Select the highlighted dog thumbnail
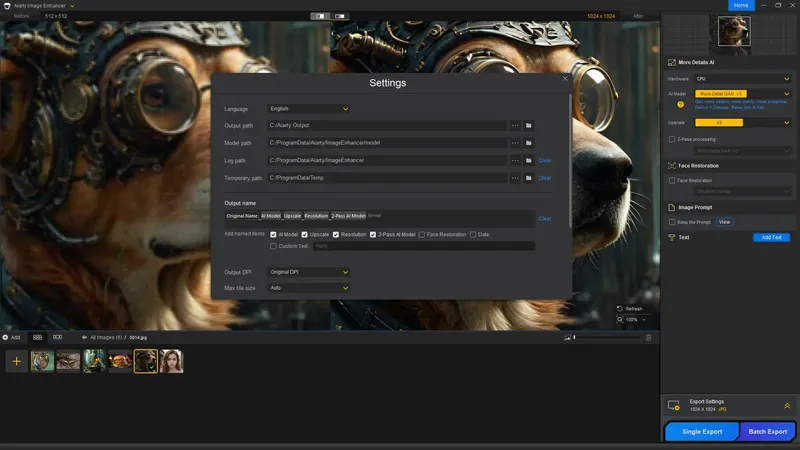800x450 pixels. click(146, 361)
